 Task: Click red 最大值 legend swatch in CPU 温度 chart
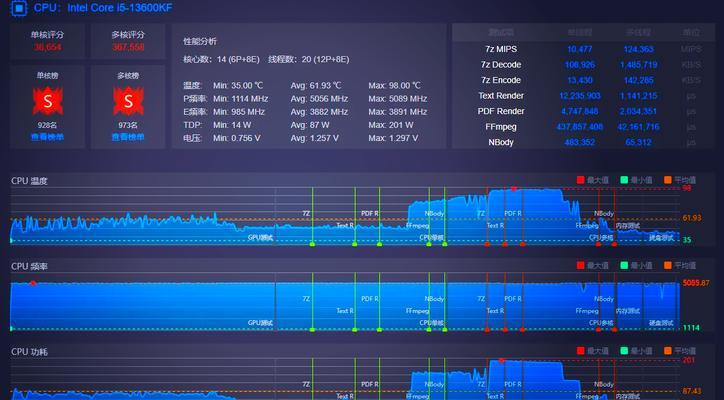[580, 180]
